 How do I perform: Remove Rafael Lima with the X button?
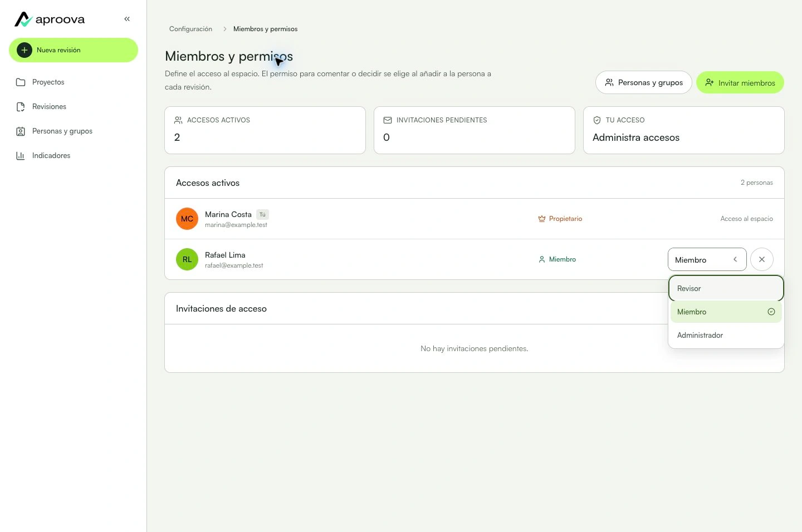[762, 259]
